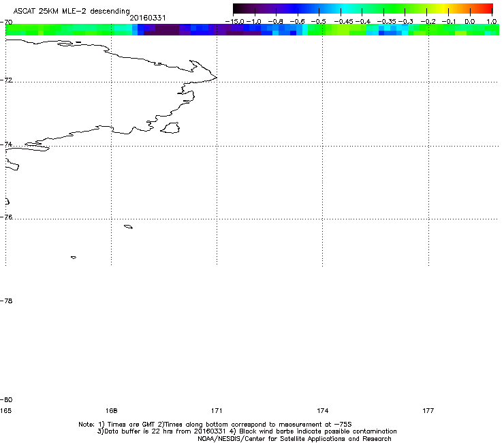The image size is (504, 443).
Task: Select the date label 20160331 under the title
Action: 148,18
